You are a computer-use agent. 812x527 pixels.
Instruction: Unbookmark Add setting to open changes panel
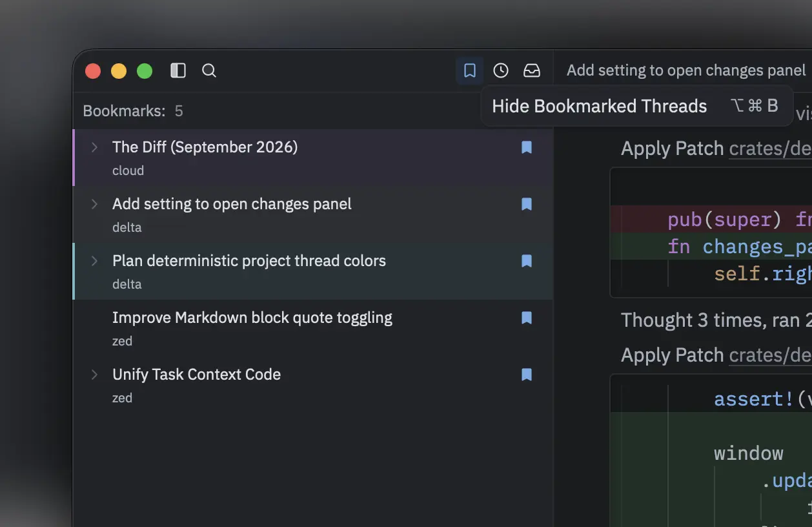pos(527,204)
